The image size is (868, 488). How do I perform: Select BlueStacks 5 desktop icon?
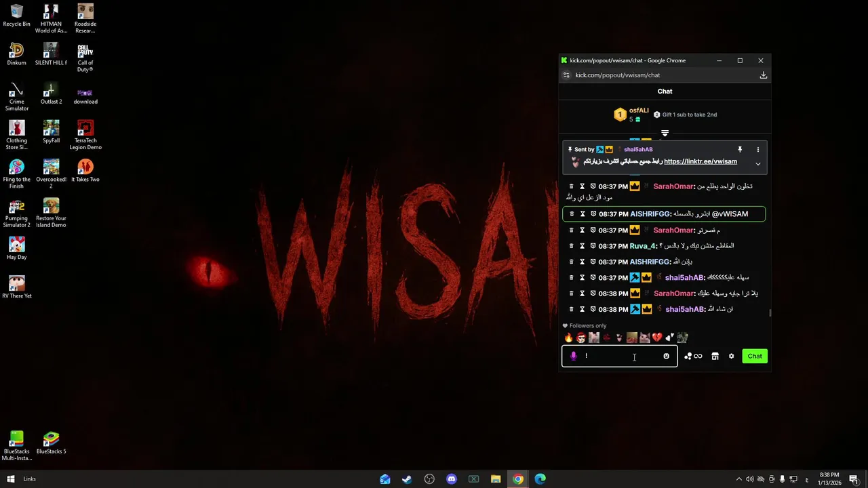pos(51,443)
